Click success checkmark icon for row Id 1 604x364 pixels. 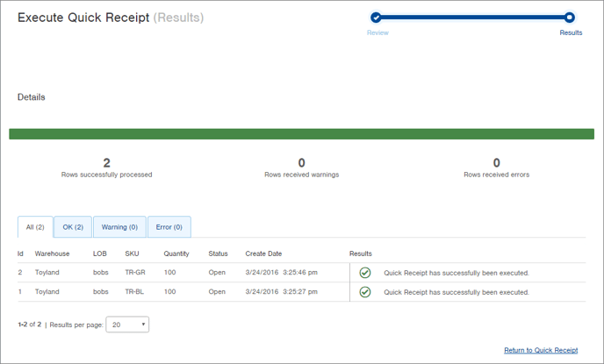[365, 292]
